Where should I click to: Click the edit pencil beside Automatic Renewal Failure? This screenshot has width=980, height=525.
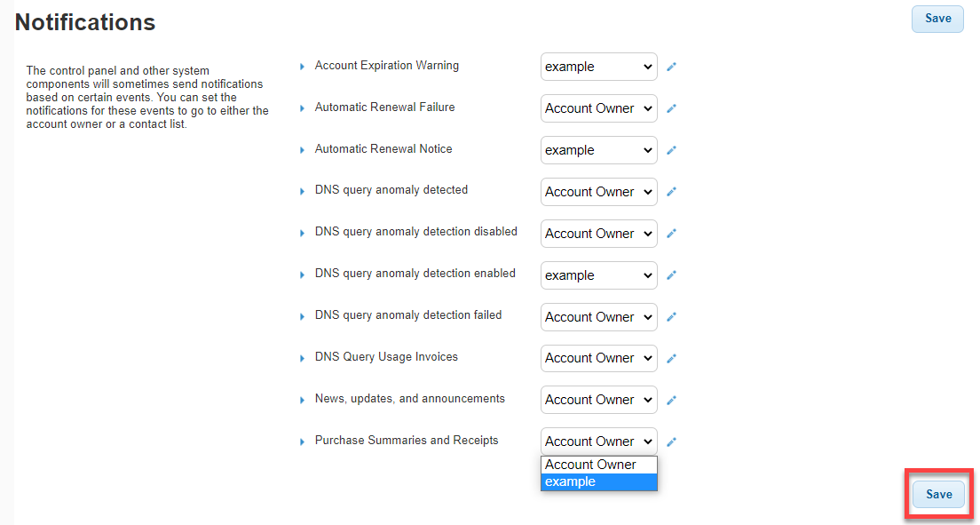pyautogui.click(x=672, y=108)
